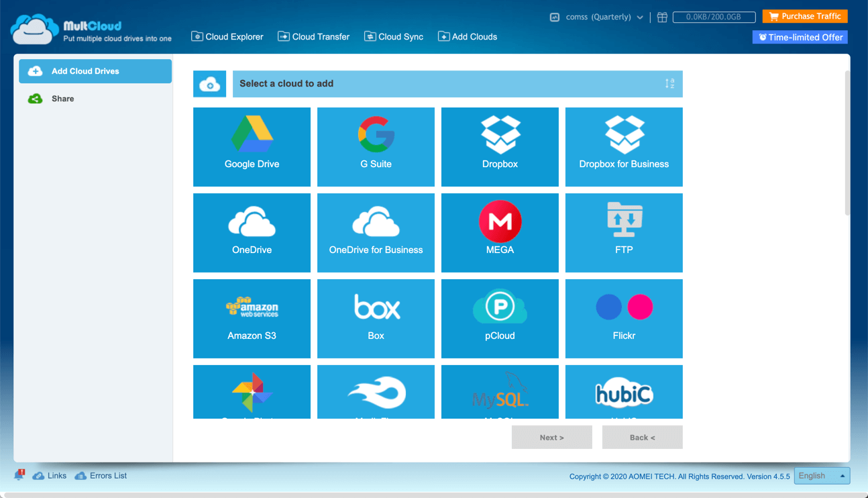
Task: Click the "Select a cloud to add" heading
Action: click(286, 84)
